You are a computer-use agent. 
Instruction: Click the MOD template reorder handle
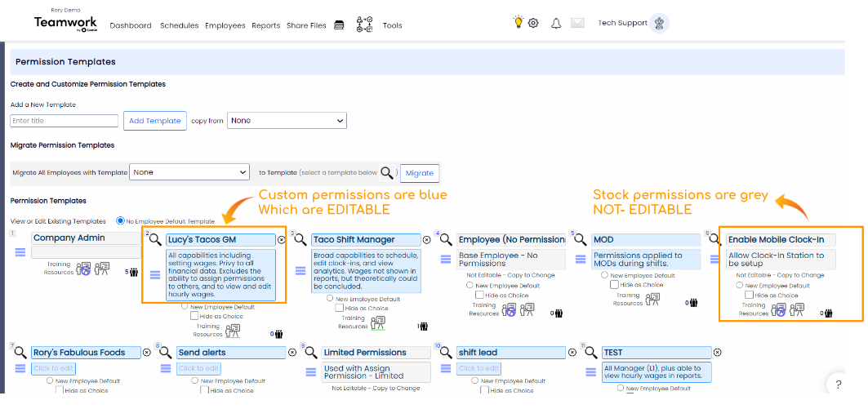[x=581, y=259]
